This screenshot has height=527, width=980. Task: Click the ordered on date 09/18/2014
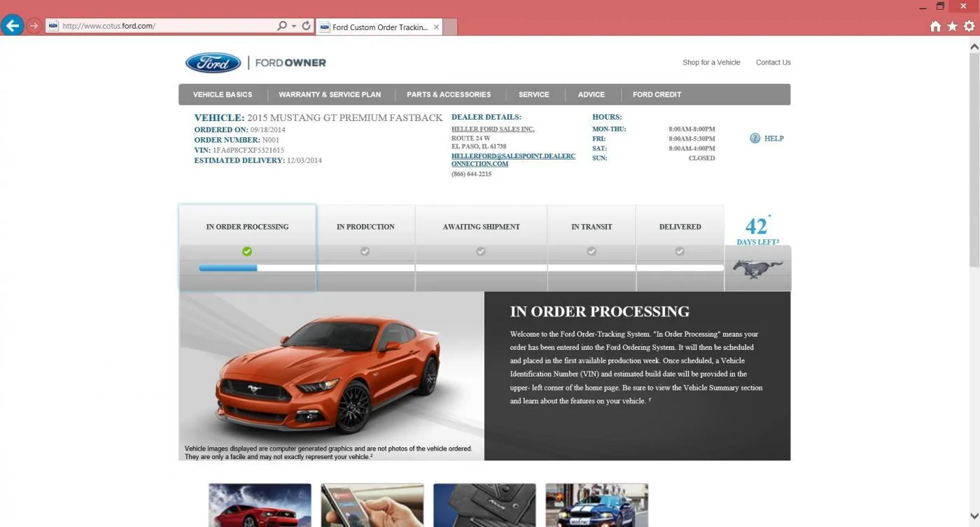pyautogui.click(x=268, y=129)
